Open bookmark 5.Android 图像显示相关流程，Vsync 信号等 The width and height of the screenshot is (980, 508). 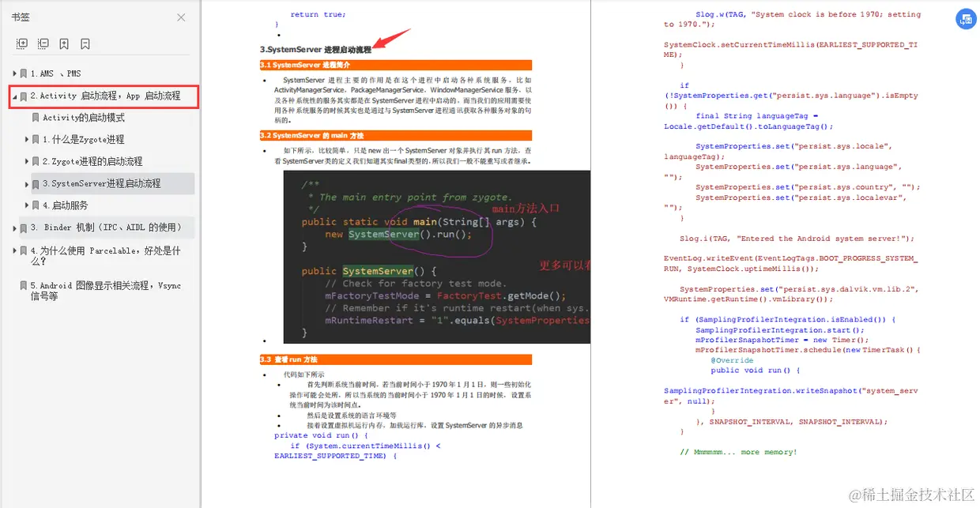[105, 291]
